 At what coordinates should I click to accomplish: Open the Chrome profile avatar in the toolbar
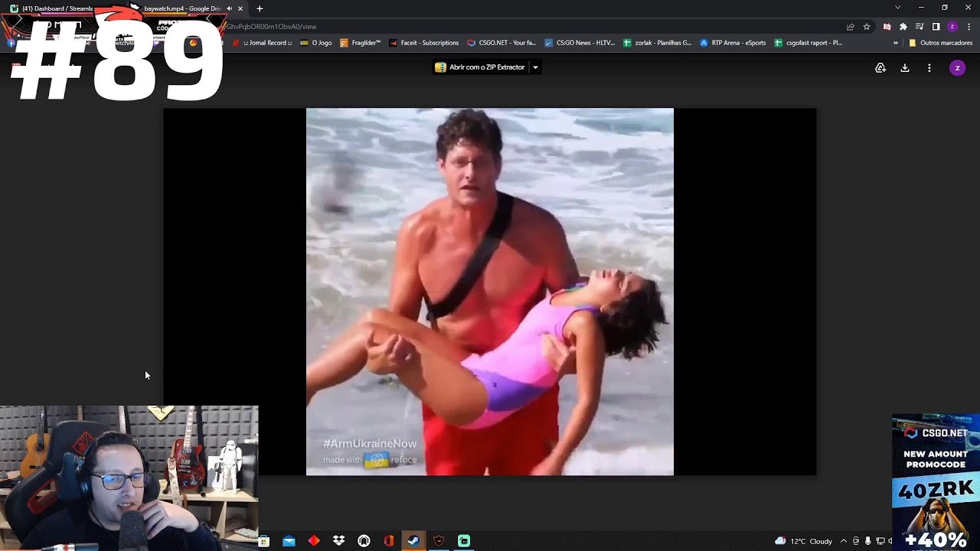pyautogui.click(x=952, y=27)
